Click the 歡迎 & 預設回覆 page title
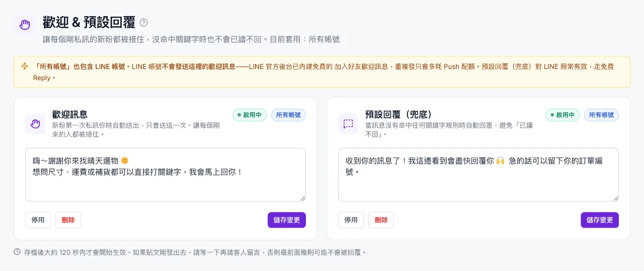The image size is (644, 271). point(89,22)
